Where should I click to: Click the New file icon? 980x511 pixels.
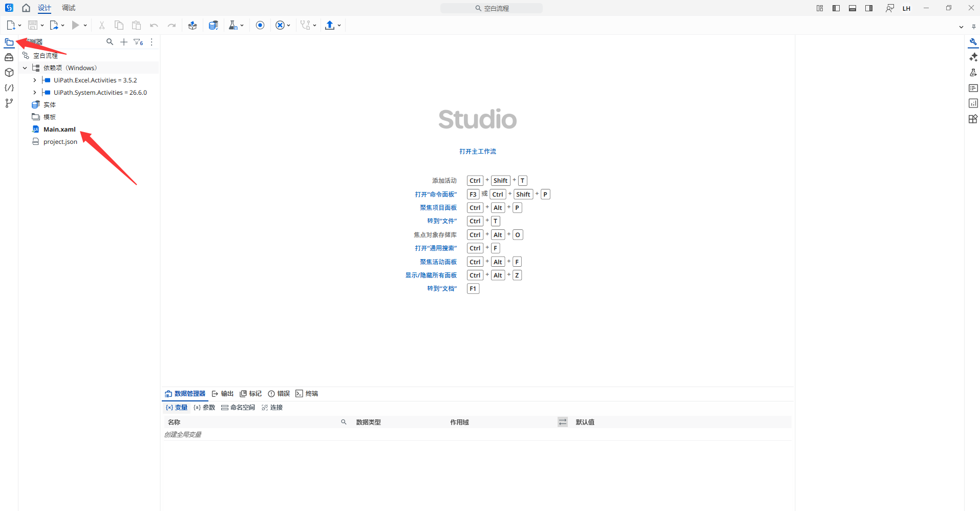click(x=11, y=25)
